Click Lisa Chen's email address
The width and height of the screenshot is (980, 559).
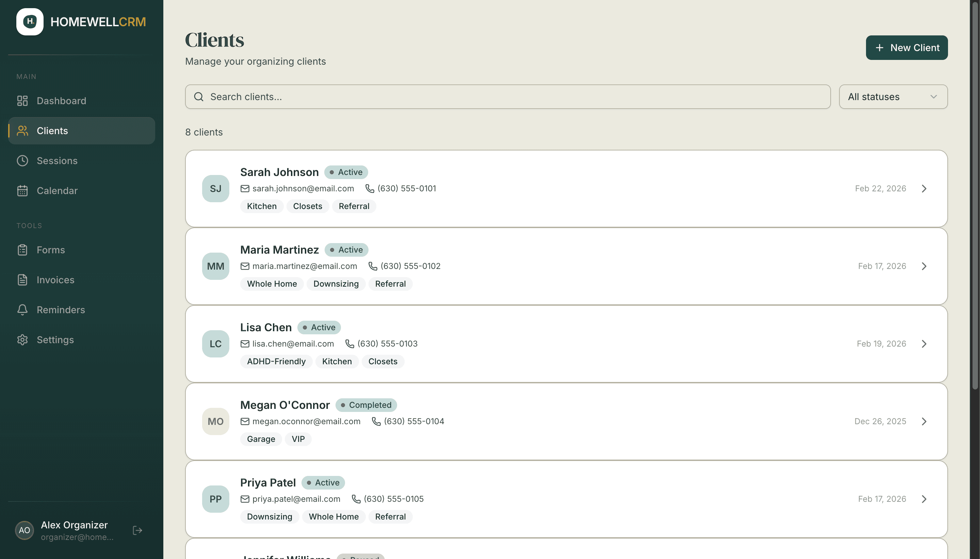pos(293,343)
